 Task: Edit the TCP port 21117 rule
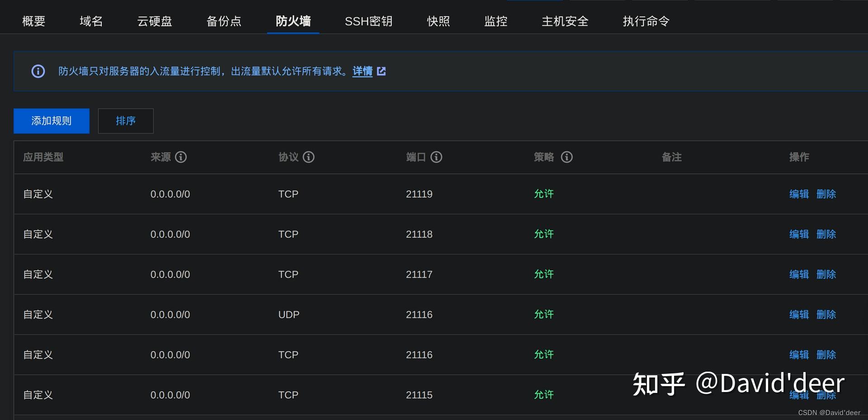pos(799,275)
